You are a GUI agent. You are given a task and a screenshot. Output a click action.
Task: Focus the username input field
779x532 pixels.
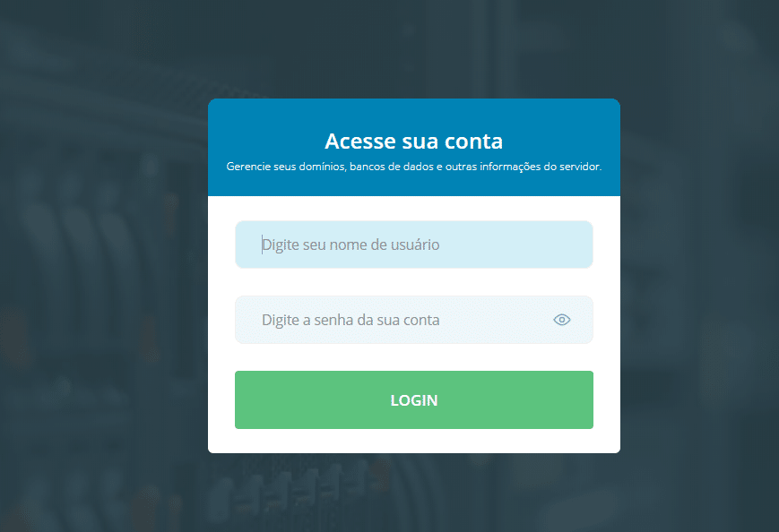(x=414, y=245)
